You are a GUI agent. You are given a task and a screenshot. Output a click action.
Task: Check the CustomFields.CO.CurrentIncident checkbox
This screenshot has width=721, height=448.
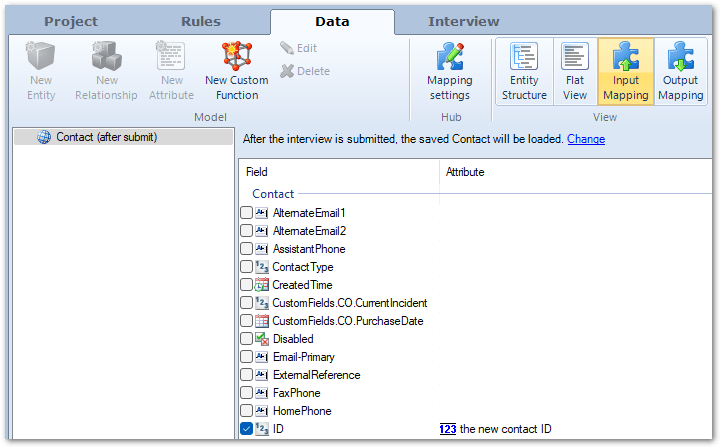(246, 303)
